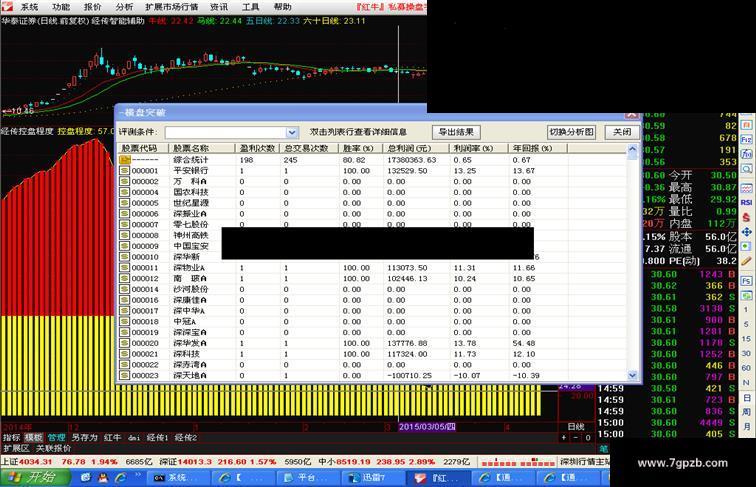
Task: Switch to monthly 月 period in the sidebar
Action: (746, 427)
